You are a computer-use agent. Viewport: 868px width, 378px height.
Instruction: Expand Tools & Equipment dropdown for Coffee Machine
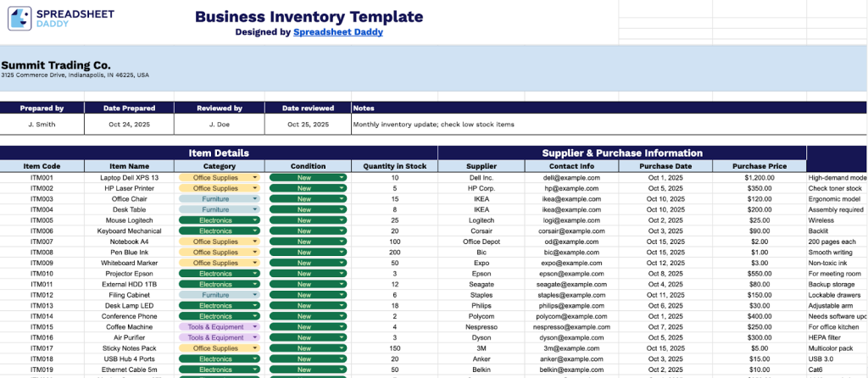click(255, 326)
